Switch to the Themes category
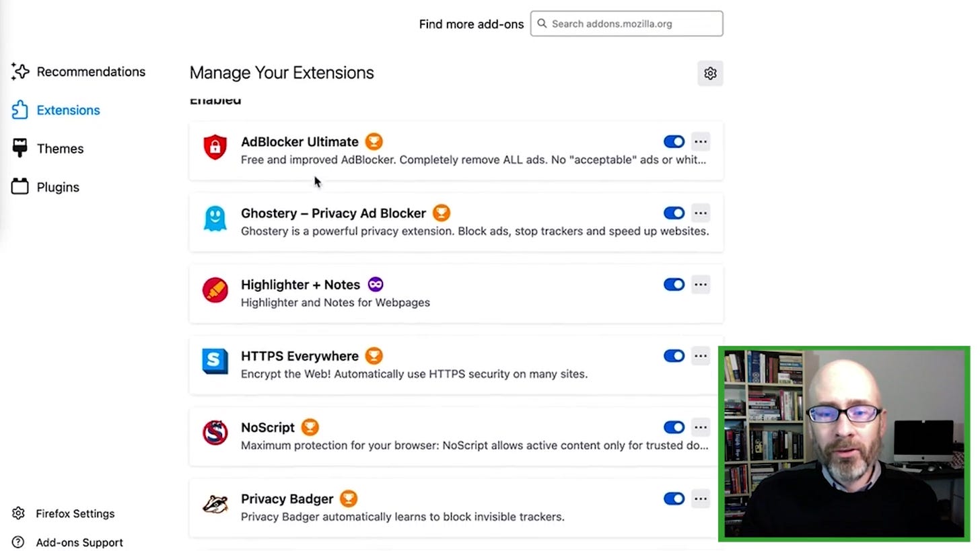The width and height of the screenshot is (980, 551). click(48, 148)
